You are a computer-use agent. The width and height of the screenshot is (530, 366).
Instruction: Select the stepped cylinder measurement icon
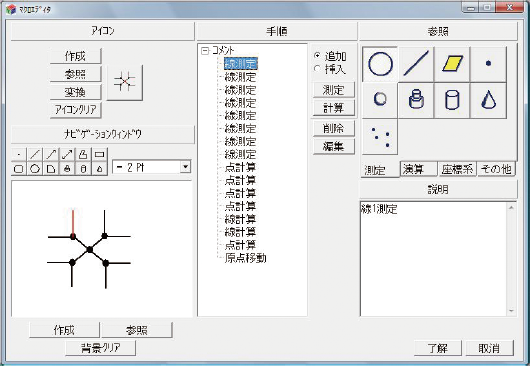coord(416,100)
